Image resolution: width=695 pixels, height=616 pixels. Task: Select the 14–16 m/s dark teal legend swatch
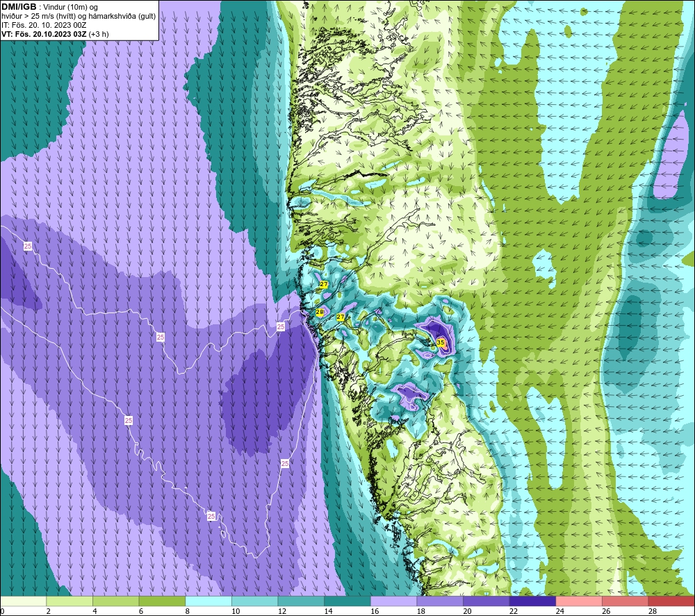point(347,601)
